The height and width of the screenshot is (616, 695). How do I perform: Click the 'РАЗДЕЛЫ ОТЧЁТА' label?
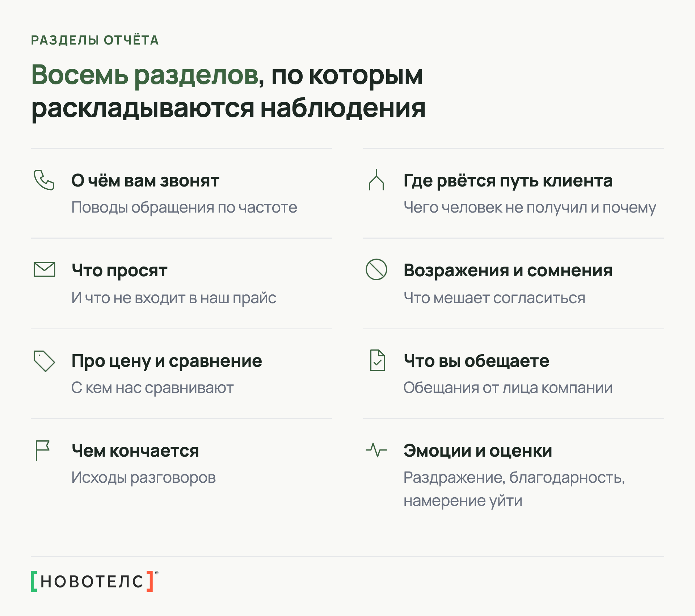[95, 40]
